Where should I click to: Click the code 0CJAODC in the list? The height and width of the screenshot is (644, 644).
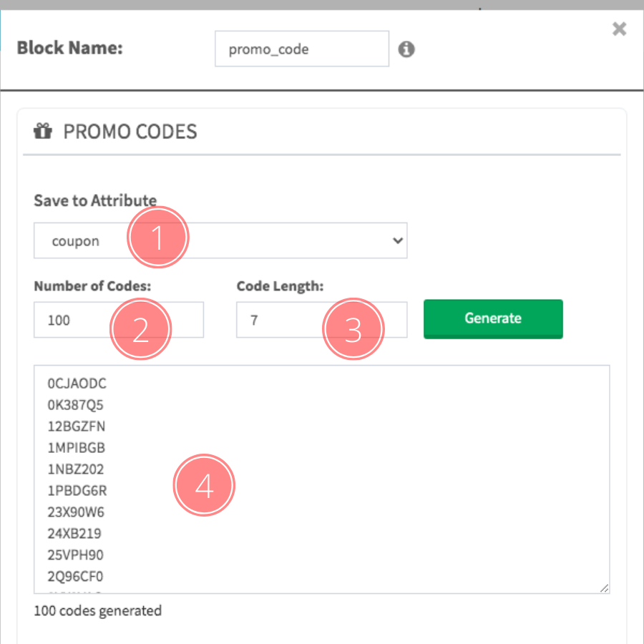pos(77,384)
